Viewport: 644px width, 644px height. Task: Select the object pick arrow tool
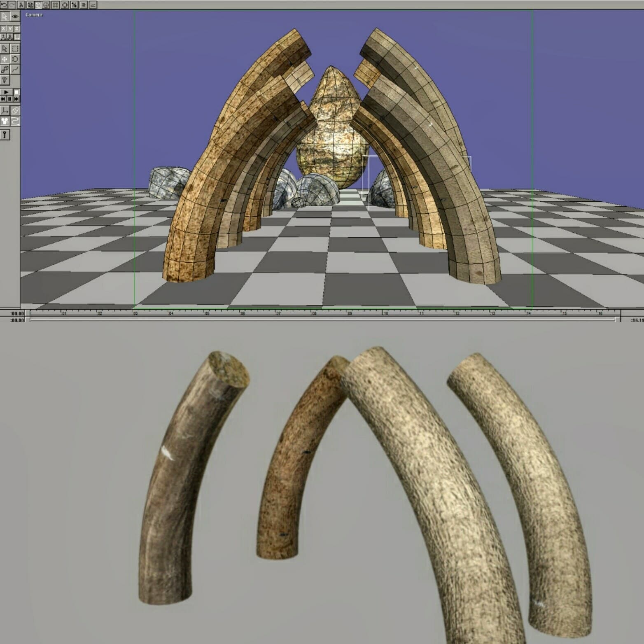[x=5, y=49]
